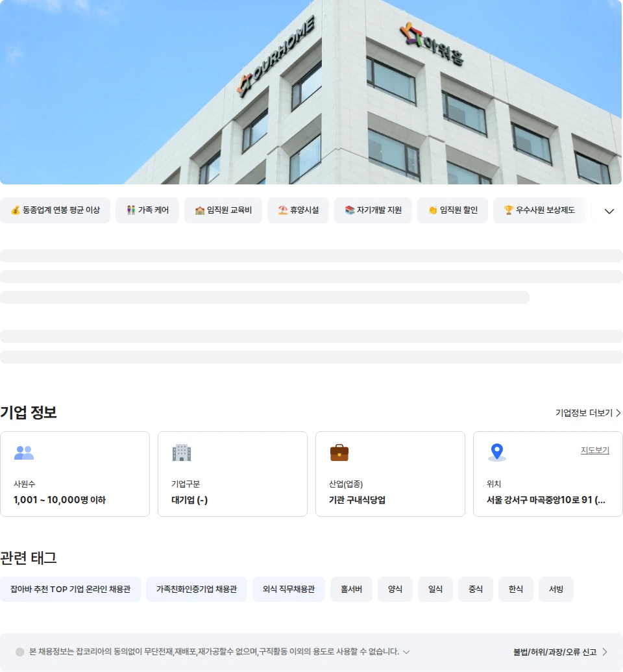623x672 pixels.
Task: Click the school icon on 임직원 교육비 tag
Action: click(x=200, y=210)
